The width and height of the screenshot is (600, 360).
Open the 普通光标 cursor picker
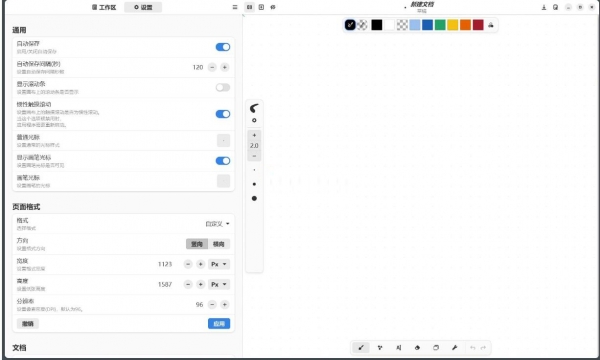pyautogui.click(x=223, y=140)
